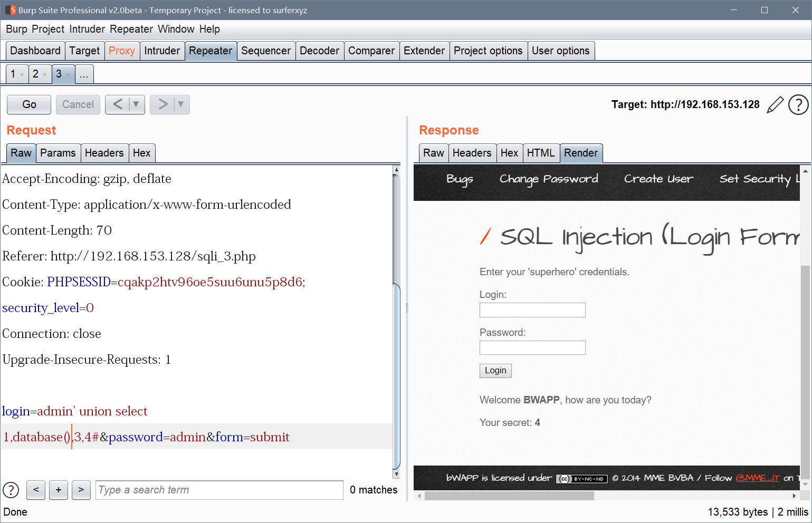Click the response horizontal scrollbar thumb
812x523 pixels.
point(509,496)
